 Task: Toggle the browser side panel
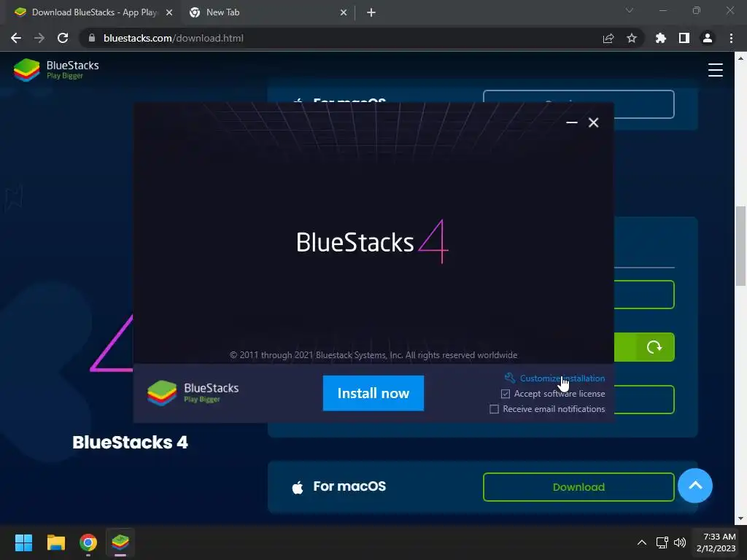point(684,38)
